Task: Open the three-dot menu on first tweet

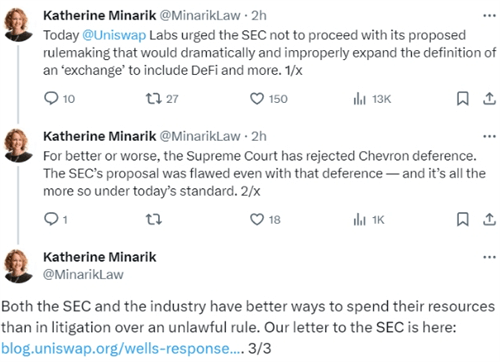Action: tap(489, 15)
